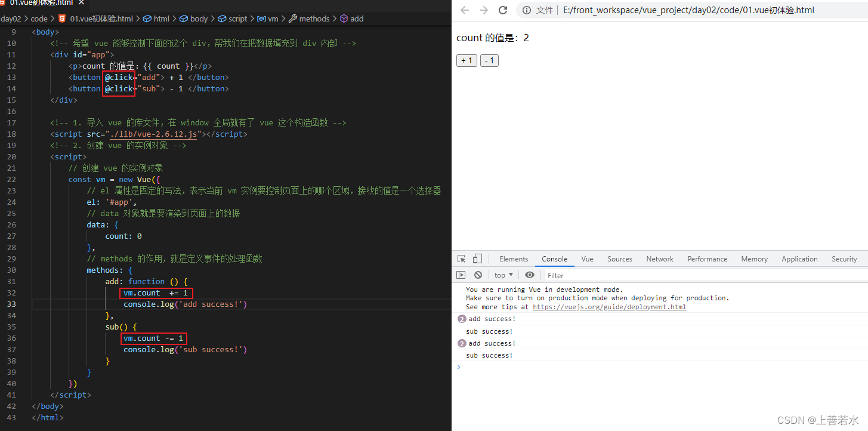Open the "day02" breadcrumb folder
Viewport: 868px width, 431px height.
pos(11,19)
